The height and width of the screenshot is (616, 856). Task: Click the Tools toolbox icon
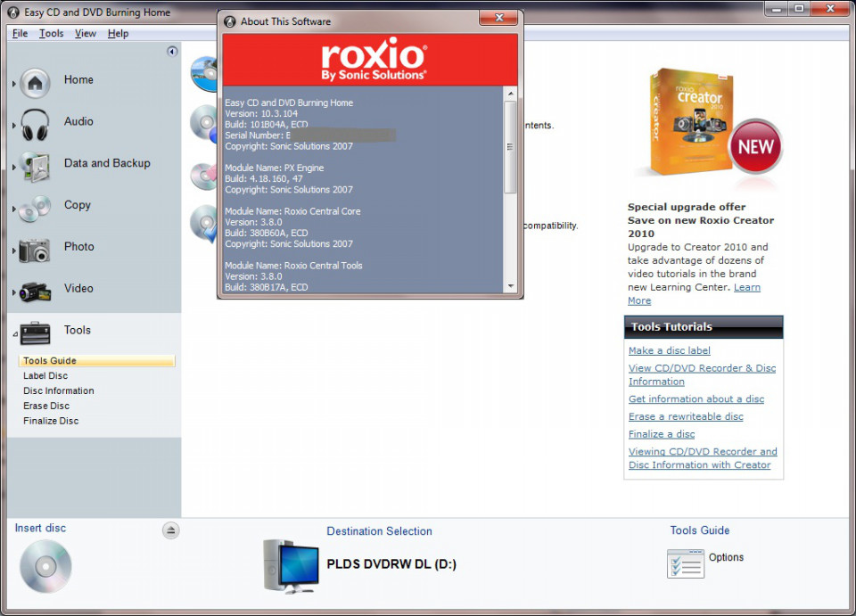(x=35, y=333)
